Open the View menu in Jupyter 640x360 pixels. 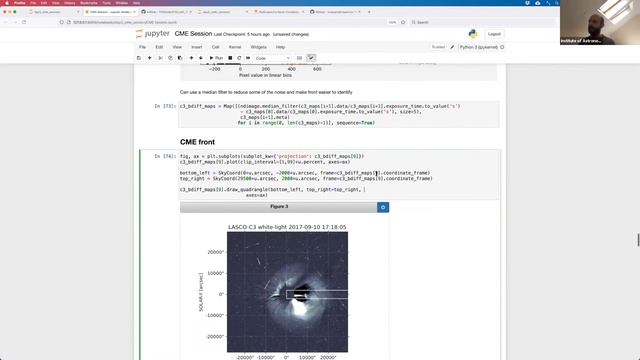tap(177, 47)
